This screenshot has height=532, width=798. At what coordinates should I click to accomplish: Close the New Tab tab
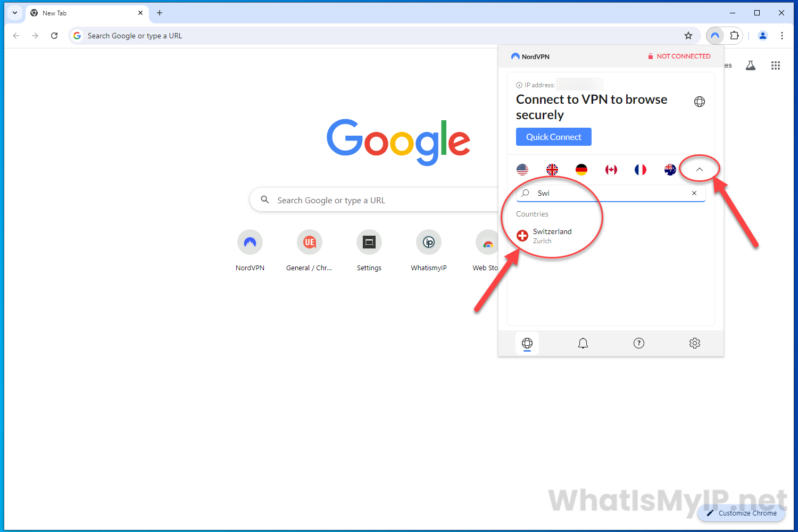(140, 13)
